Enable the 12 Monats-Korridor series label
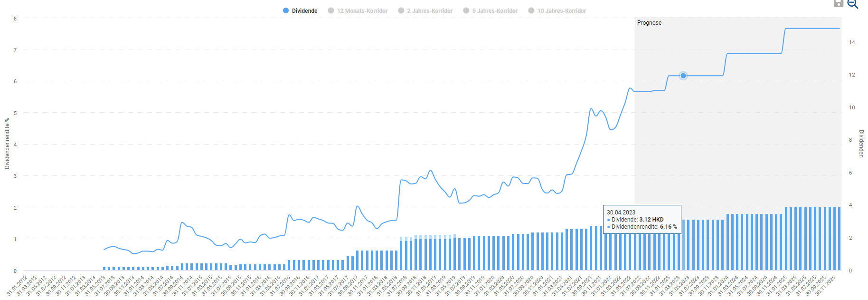The image size is (868, 300). [x=362, y=10]
